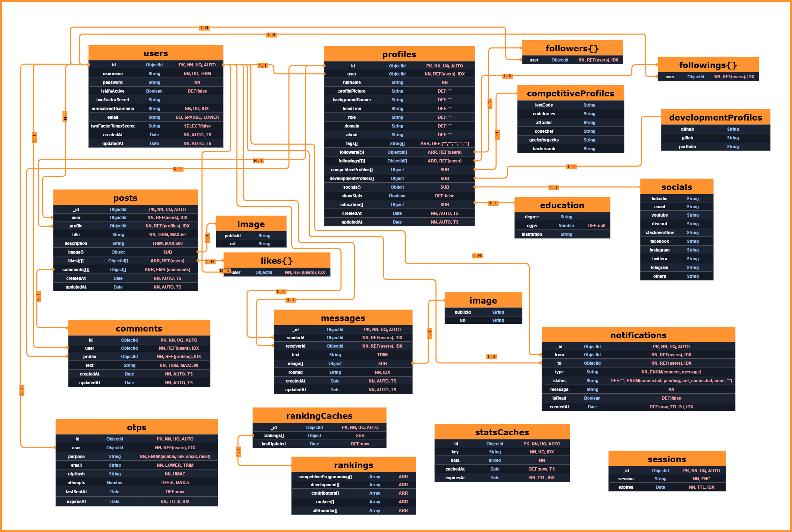Select the competitiveProfiles table header
This screenshot has height=532, width=792.
(570, 93)
